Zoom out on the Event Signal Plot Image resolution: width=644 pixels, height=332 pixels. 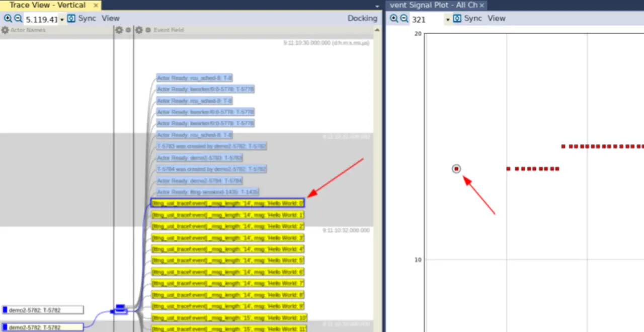404,19
